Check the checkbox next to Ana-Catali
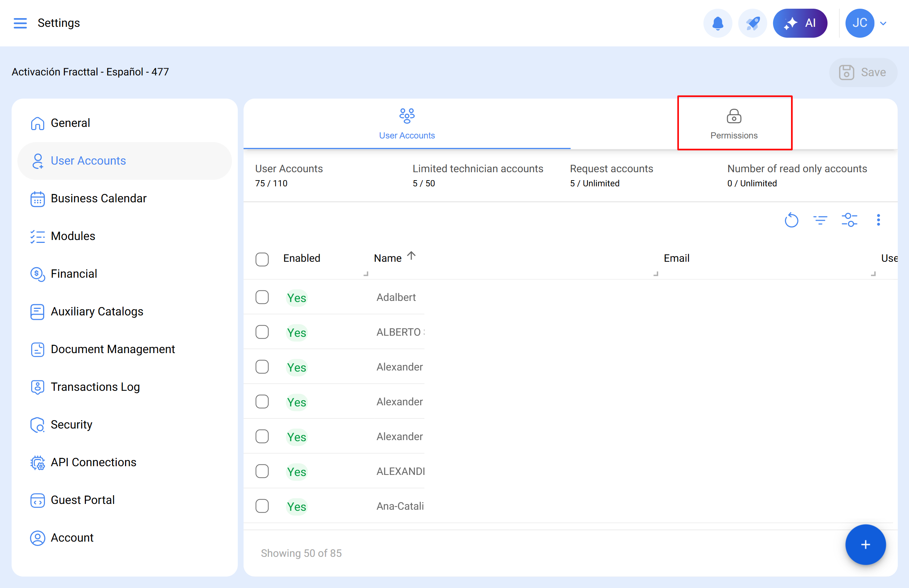Screen dimensions: 909x588 click(262, 506)
